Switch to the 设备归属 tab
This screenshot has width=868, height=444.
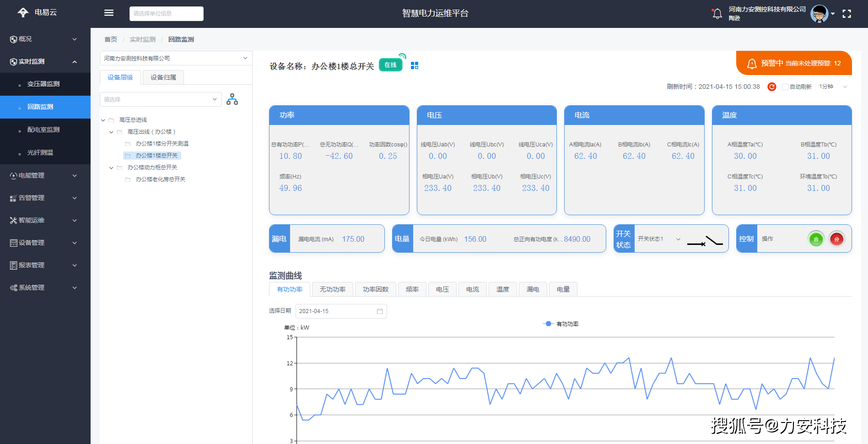[163, 77]
